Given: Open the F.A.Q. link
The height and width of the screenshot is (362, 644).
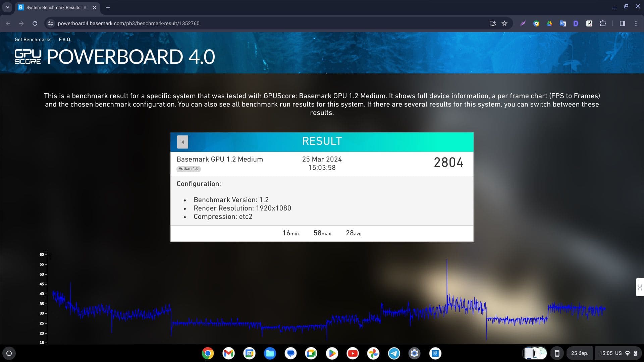Looking at the screenshot, I should (65, 40).
